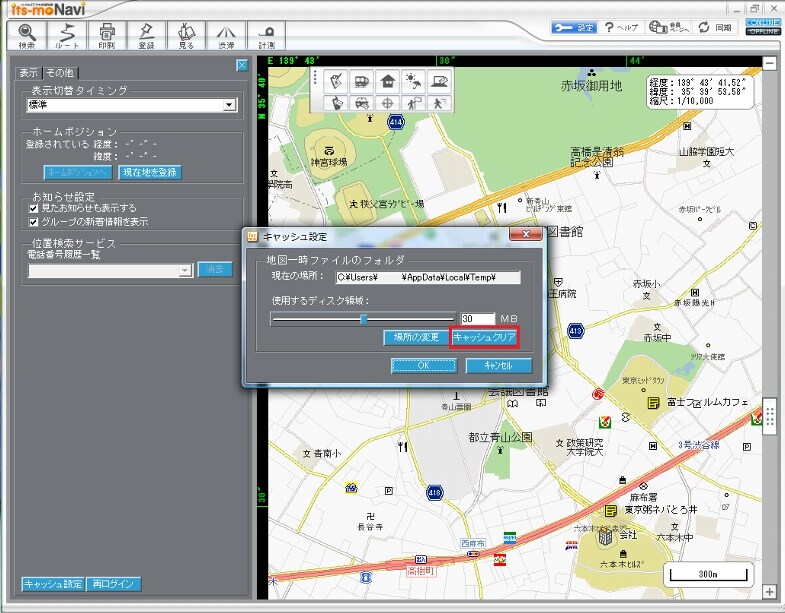Click the 再ログイン button
Image resolution: width=785 pixels, height=613 pixels.
coord(114,584)
